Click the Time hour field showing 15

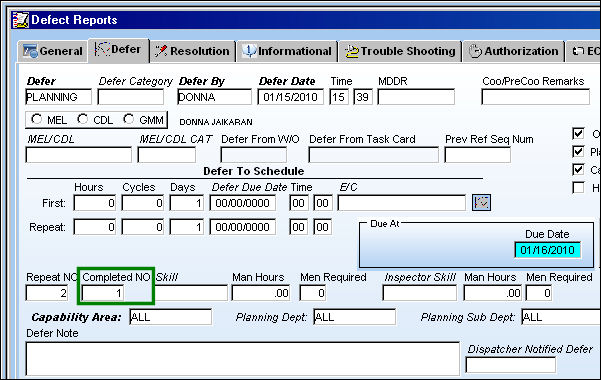pyautogui.click(x=339, y=97)
